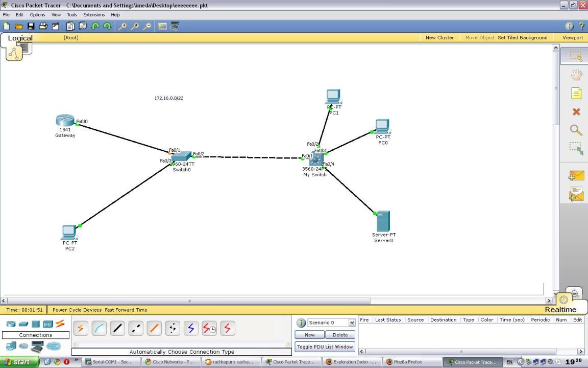Pick the Console cable connection

pos(99,329)
